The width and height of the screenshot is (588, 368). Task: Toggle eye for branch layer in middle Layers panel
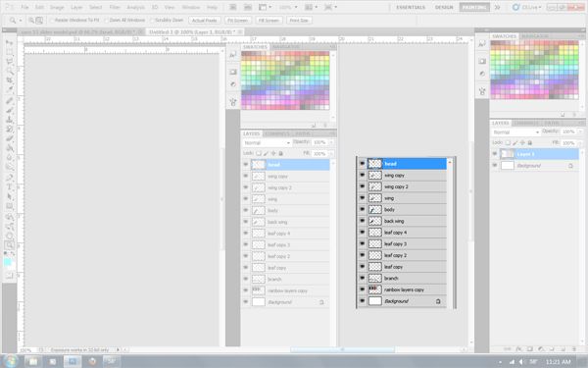246,279
